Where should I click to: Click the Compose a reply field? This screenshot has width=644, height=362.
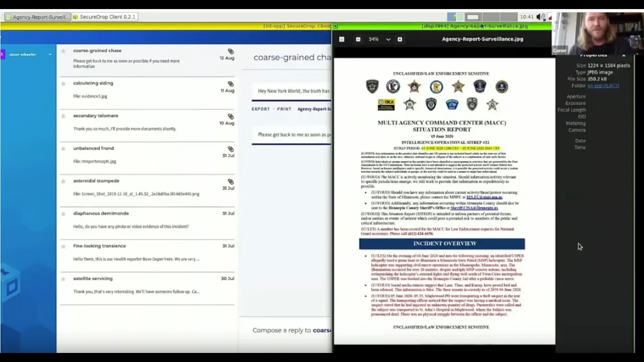[x=292, y=330]
